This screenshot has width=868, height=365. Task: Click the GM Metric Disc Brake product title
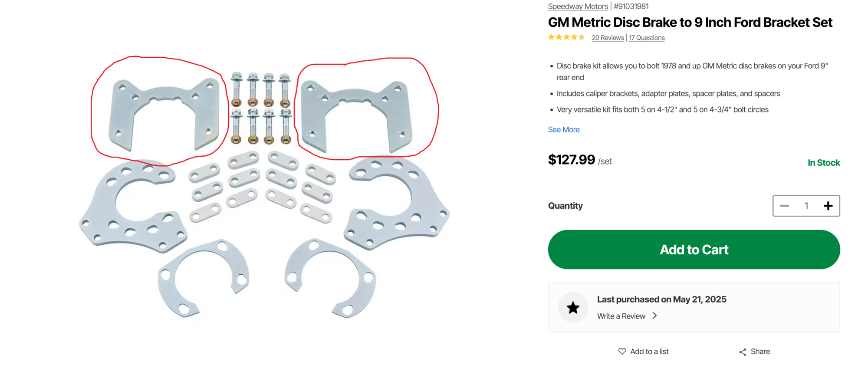[x=690, y=23]
